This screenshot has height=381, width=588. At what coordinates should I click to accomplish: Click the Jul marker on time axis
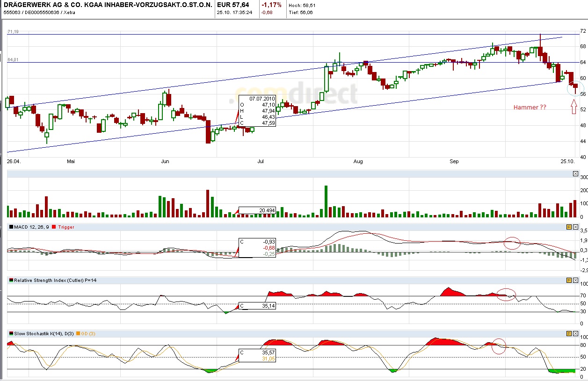point(261,161)
